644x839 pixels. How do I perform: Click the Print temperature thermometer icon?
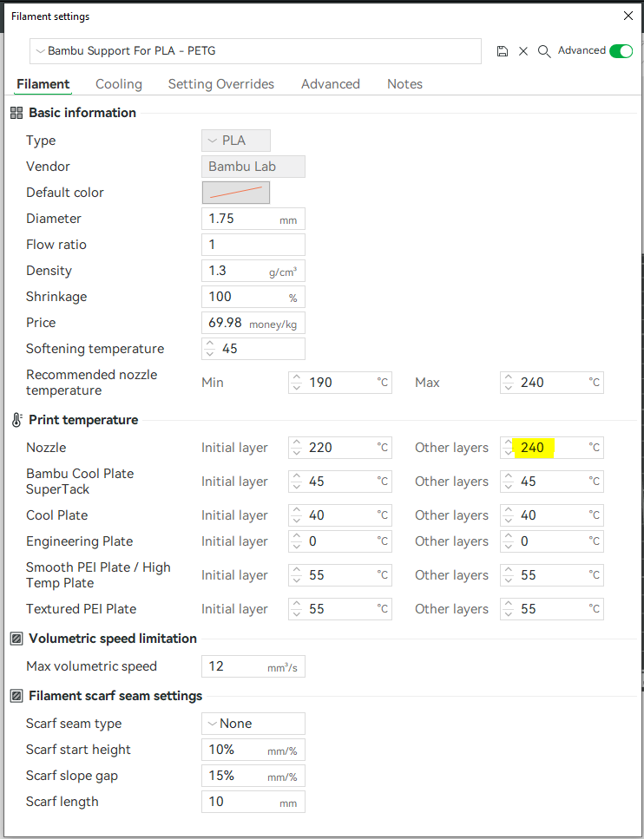(x=16, y=420)
